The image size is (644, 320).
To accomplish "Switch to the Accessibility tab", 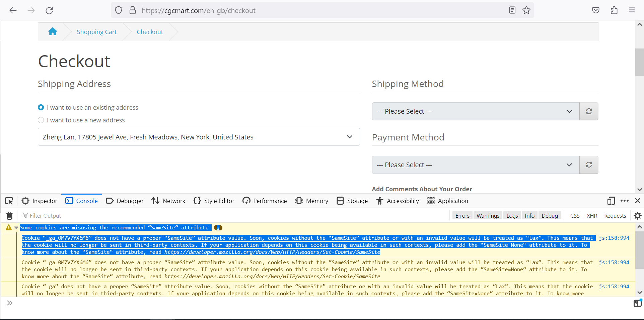I will click(x=397, y=201).
